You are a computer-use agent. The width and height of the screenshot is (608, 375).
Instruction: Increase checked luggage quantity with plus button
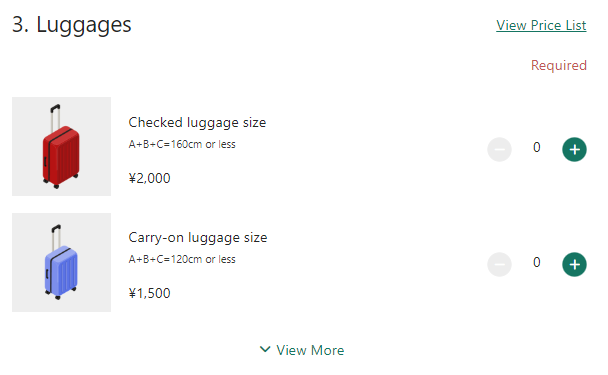[574, 149]
